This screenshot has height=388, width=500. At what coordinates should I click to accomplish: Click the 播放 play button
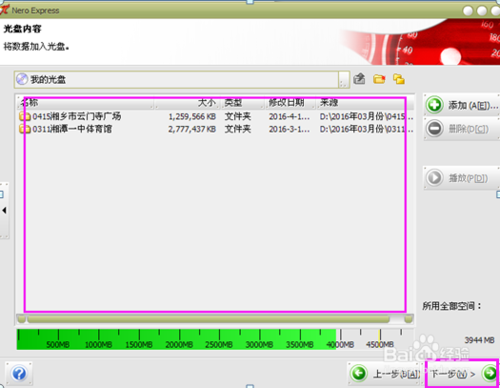[461, 178]
